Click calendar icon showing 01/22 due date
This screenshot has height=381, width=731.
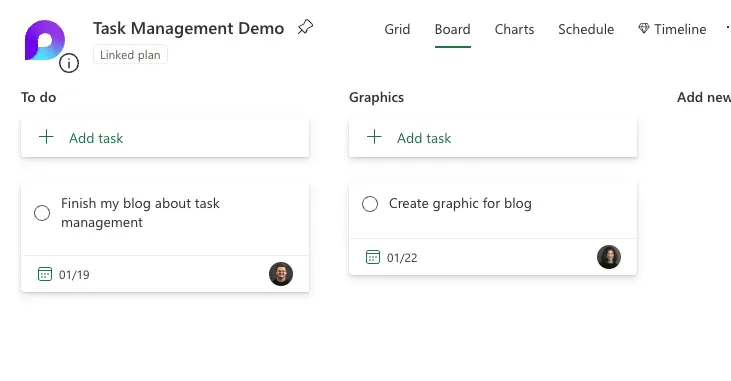tap(373, 257)
